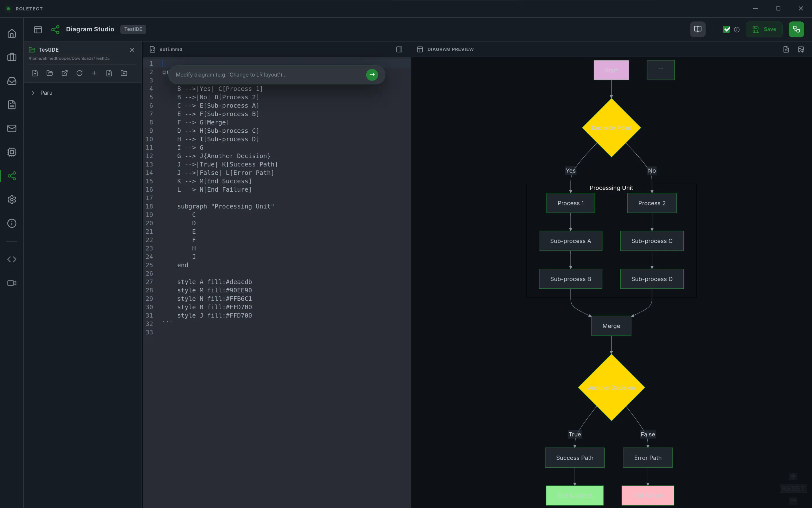Click the open folder icon in TestIDE toolbar
Image resolution: width=812 pixels, height=508 pixels.
click(50, 73)
